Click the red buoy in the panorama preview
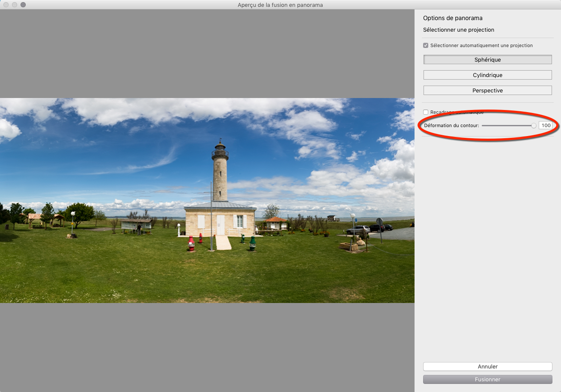This screenshot has height=392, width=561. (191, 244)
